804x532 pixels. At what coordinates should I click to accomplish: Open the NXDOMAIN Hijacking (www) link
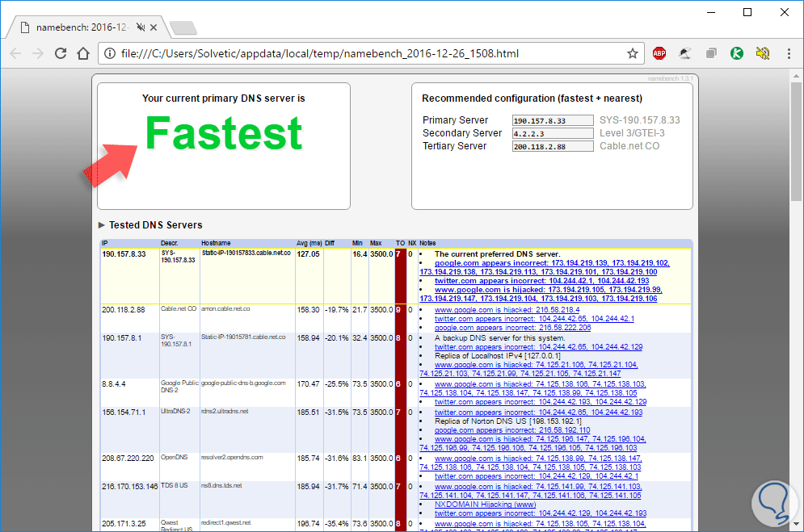pyautogui.click(x=485, y=505)
